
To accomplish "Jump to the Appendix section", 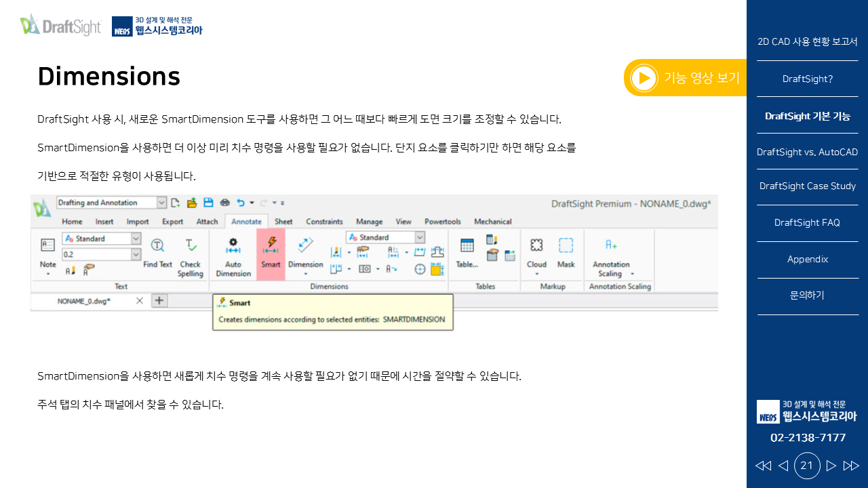I will point(807,259).
